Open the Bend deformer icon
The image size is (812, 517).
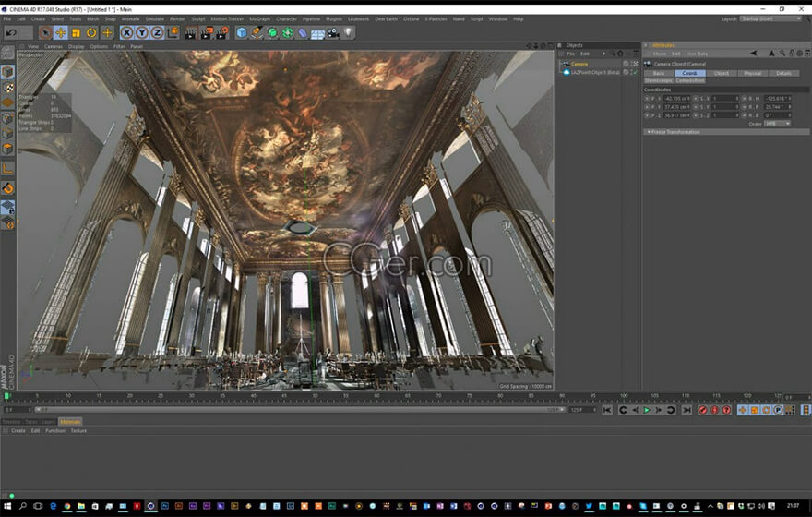(303, 32)
